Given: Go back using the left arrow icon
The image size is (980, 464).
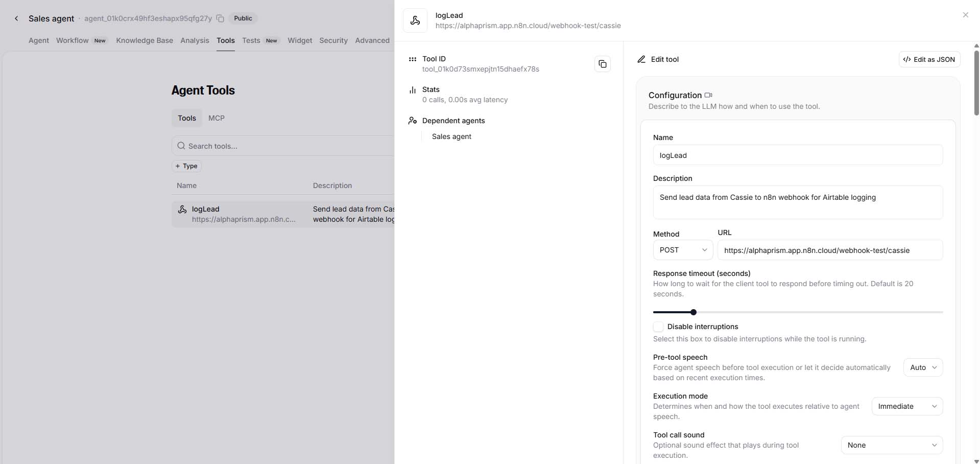Looking at the screenshot, I should pyautogui.click(x=16, y=18).
